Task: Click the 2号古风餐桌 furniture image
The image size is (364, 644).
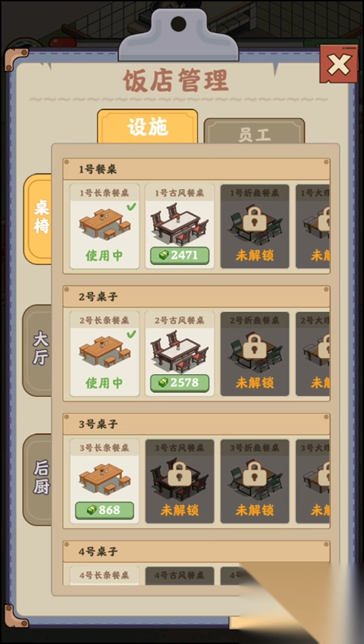Action: [180, 351]
